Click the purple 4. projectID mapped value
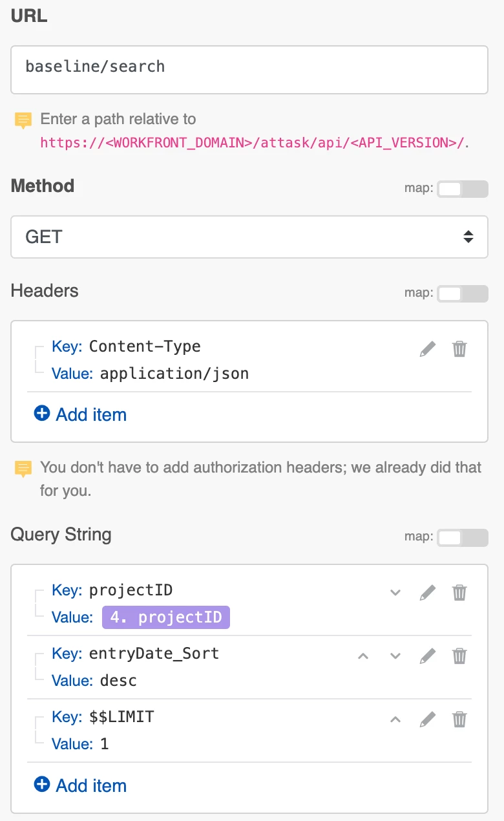 click(x=166, y=617)
